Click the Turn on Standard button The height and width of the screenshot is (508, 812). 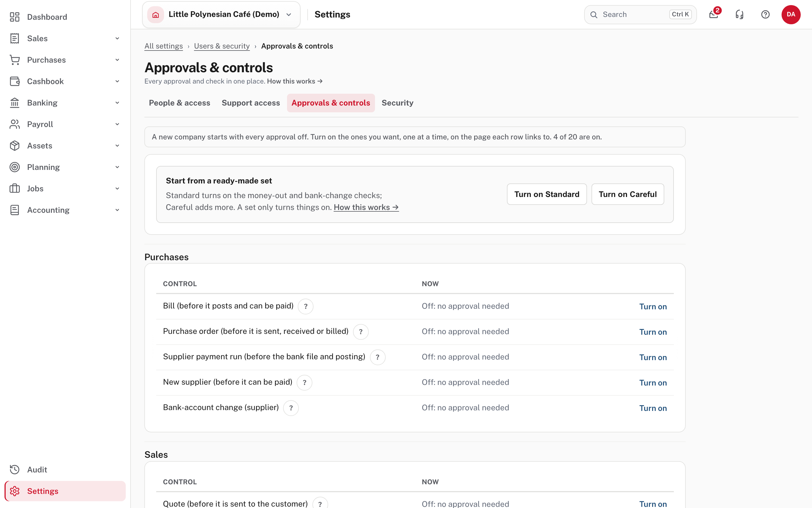(547, 194)
